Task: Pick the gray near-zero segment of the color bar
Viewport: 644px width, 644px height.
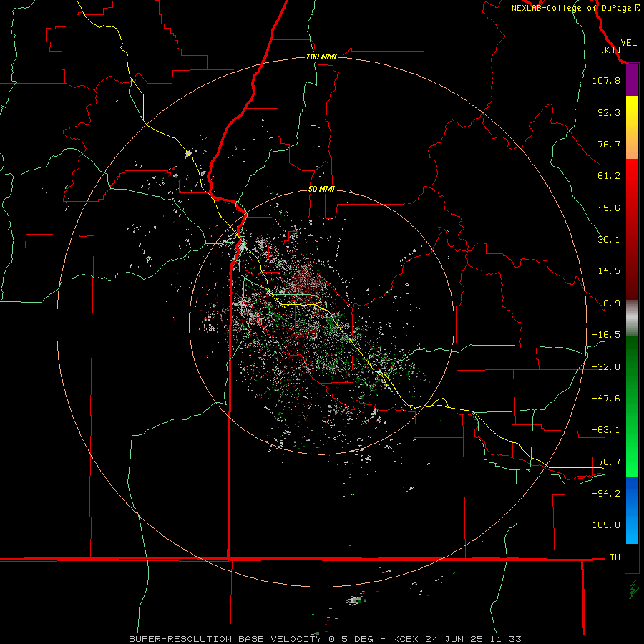Action: 632,318
